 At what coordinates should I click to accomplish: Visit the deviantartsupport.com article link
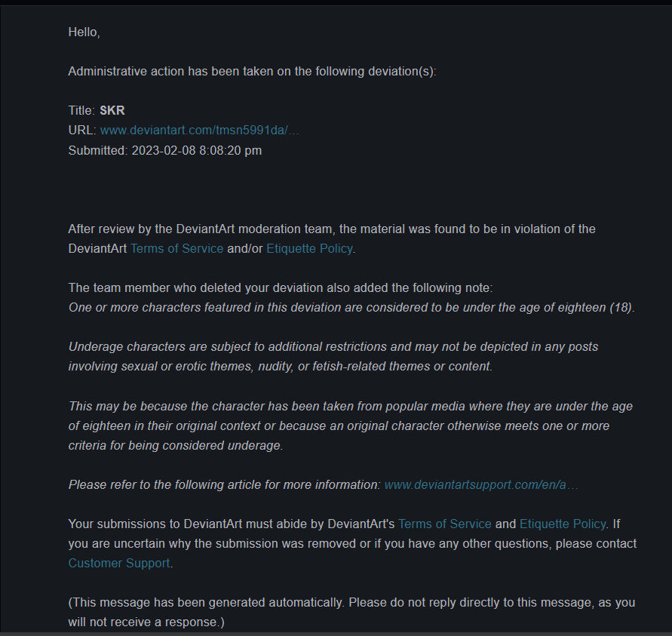481,484
